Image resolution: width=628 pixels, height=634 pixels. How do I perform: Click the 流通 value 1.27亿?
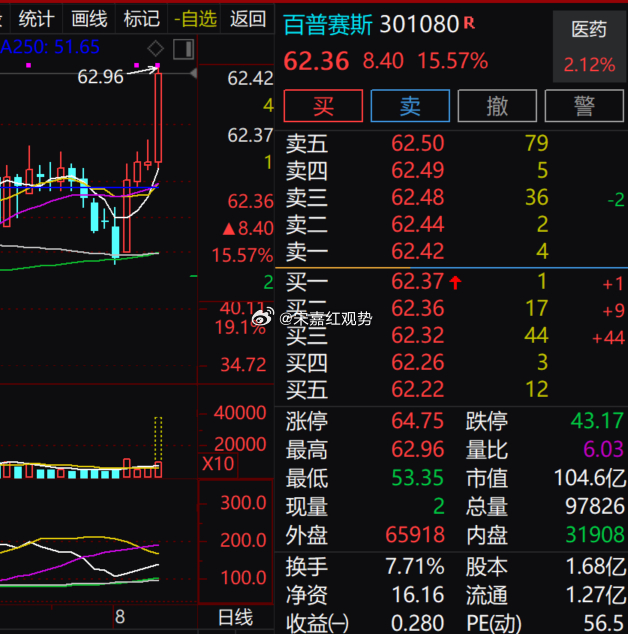pos(595,595)
